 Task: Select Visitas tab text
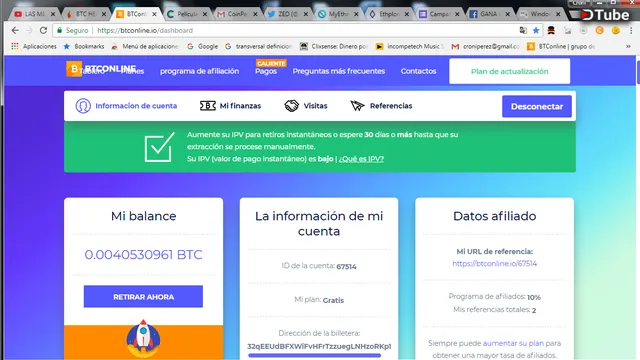click(x=316, y=106)
